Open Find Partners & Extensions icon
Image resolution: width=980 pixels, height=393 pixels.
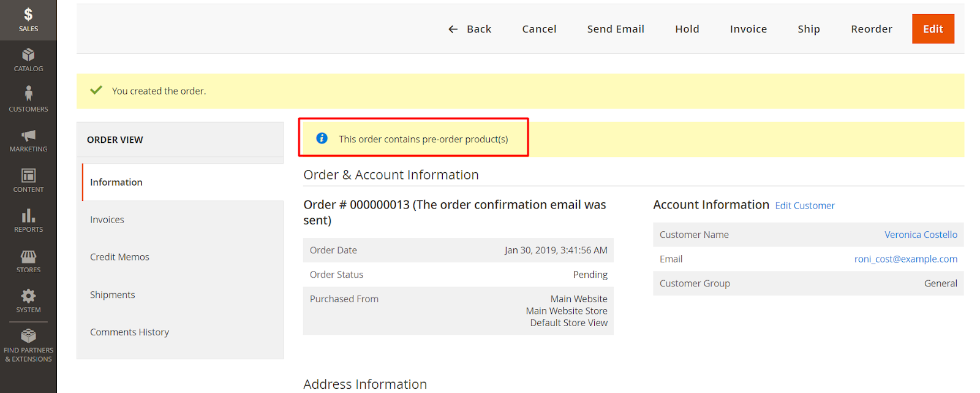[28, 336]
